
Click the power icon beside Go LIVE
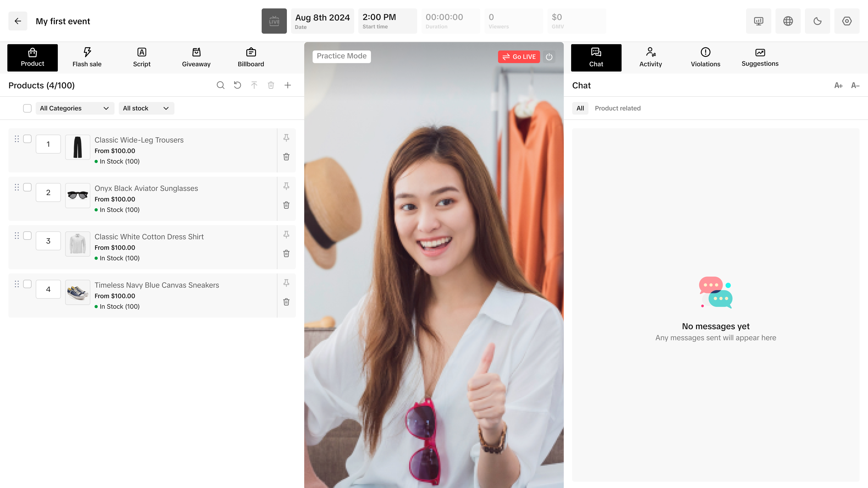[549, 57]
